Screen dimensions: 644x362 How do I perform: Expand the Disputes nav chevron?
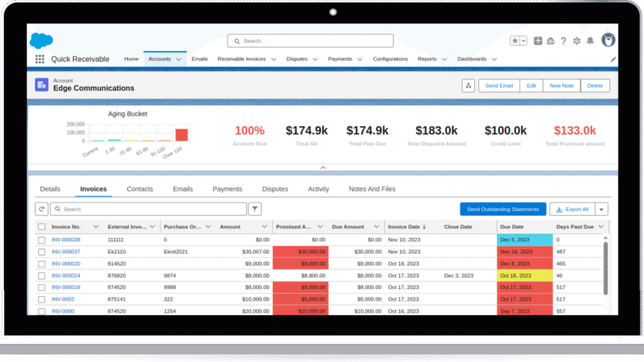(315, 60)
